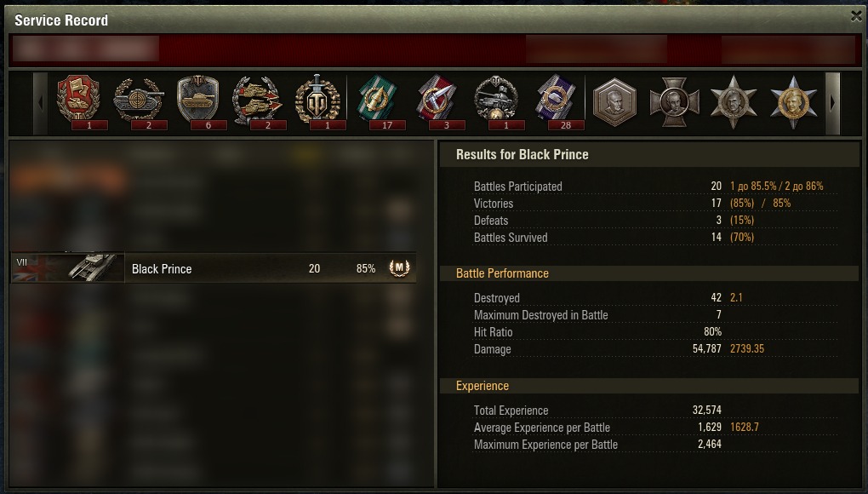Close the Service Record window
This screenshot has width=868, height=494.
(856, 16)
